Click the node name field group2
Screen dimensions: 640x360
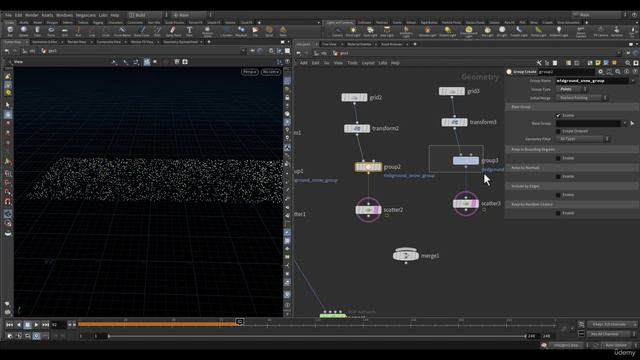(566, 72)
